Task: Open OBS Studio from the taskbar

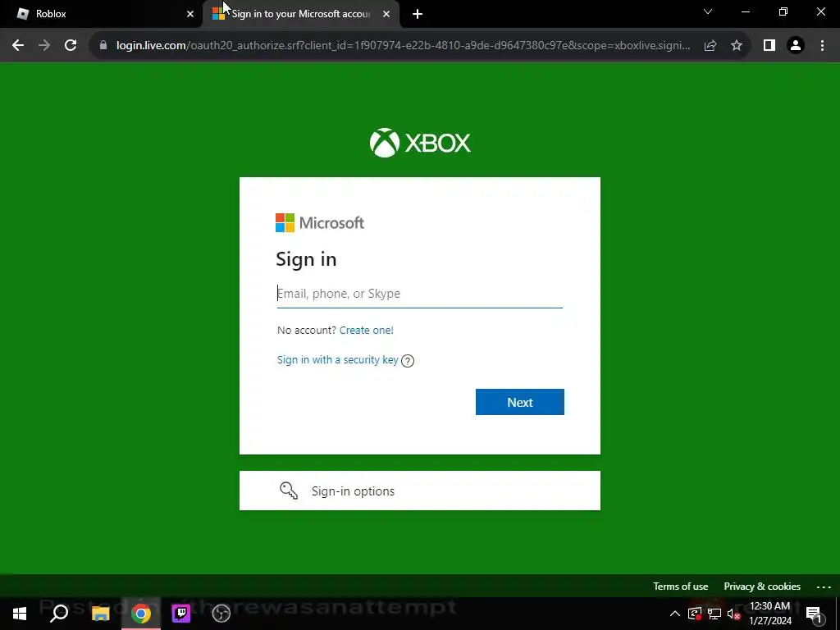Action: click(221, 614)
